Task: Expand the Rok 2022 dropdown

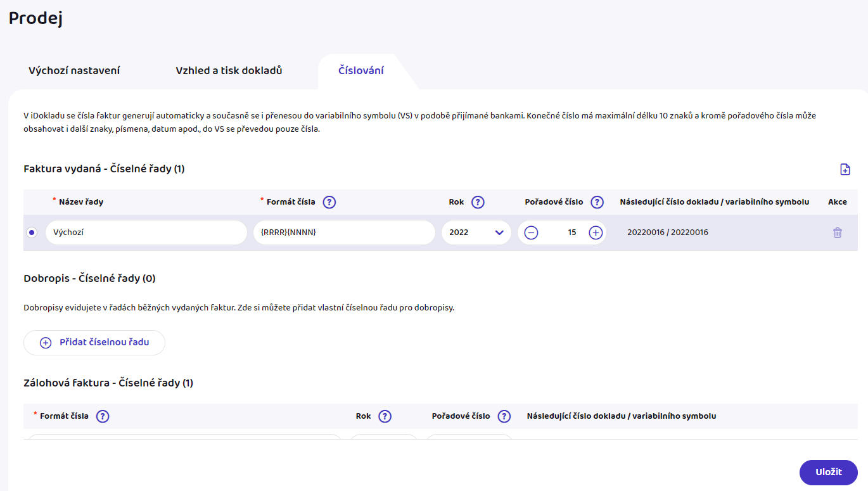Action: pos(476,233)
